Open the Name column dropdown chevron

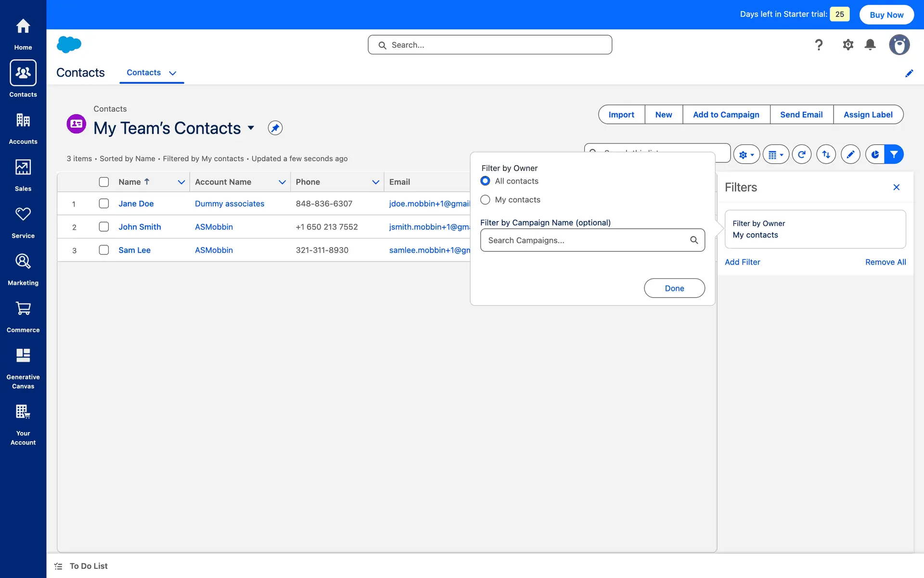click(x=181, y=182)
